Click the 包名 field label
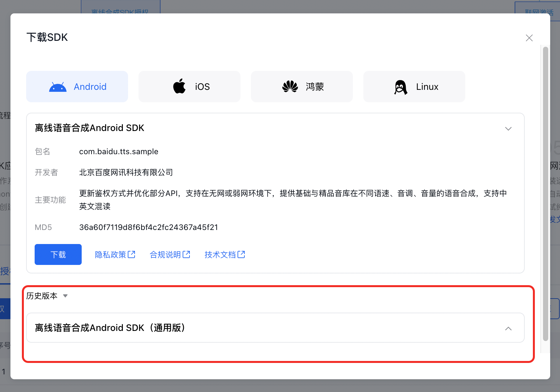 [x=42, y=152]
